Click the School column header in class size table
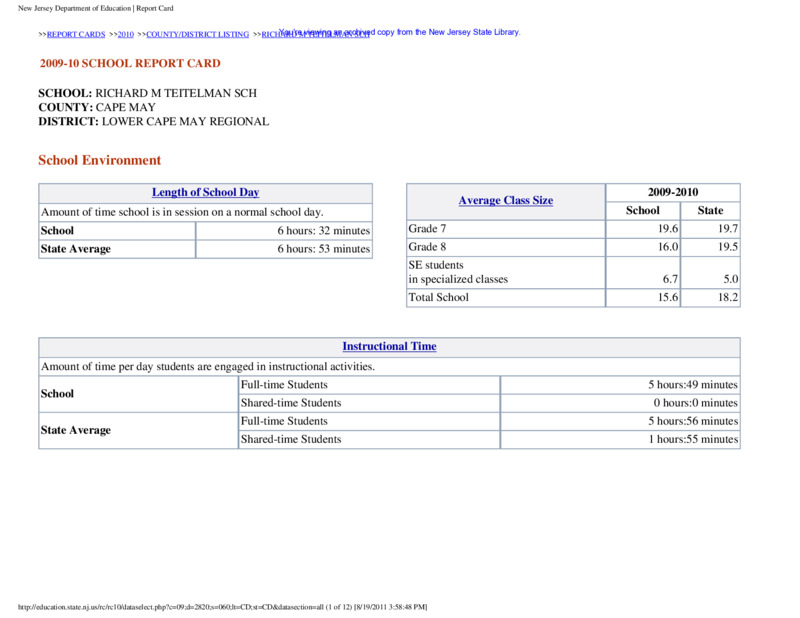Viewport: 800px width, 618px height. 643,211
